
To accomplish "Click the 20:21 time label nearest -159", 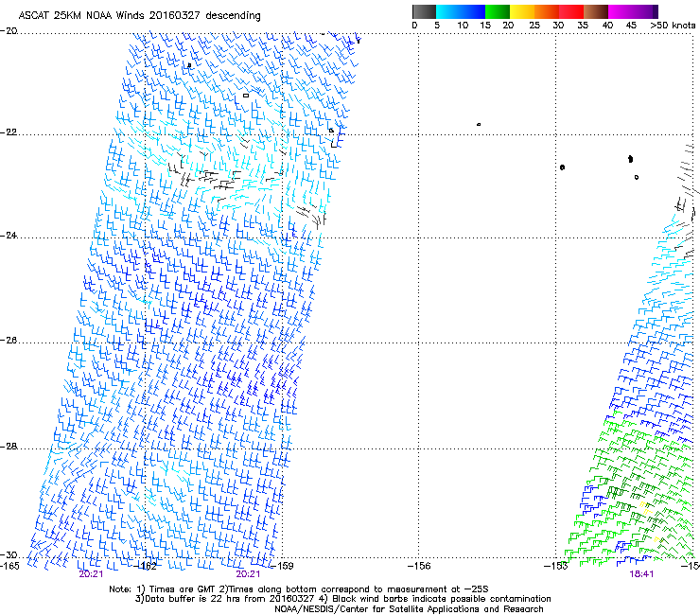I will pos(248,574).
